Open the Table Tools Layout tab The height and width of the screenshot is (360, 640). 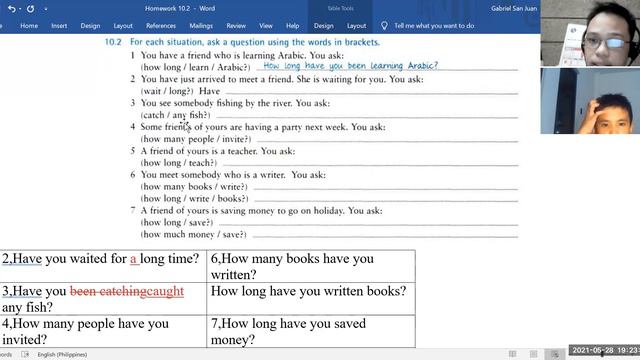356,26
